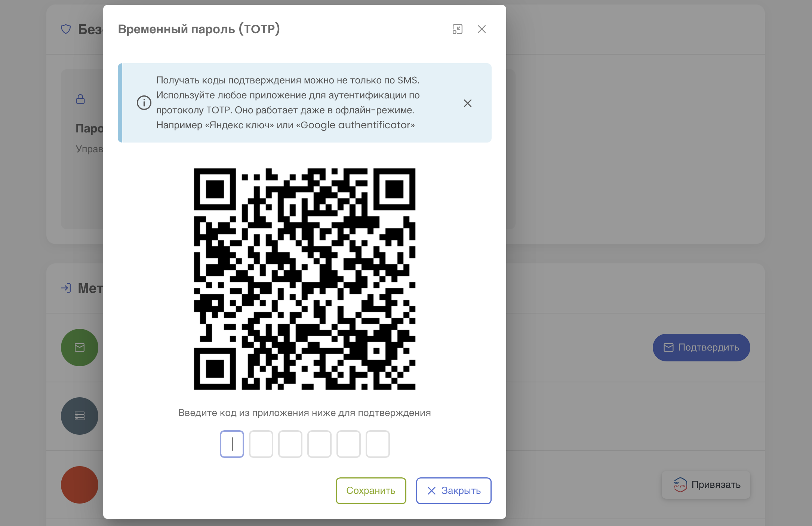
Task: Click the sixth code digit box
Action: click(378, 444)
